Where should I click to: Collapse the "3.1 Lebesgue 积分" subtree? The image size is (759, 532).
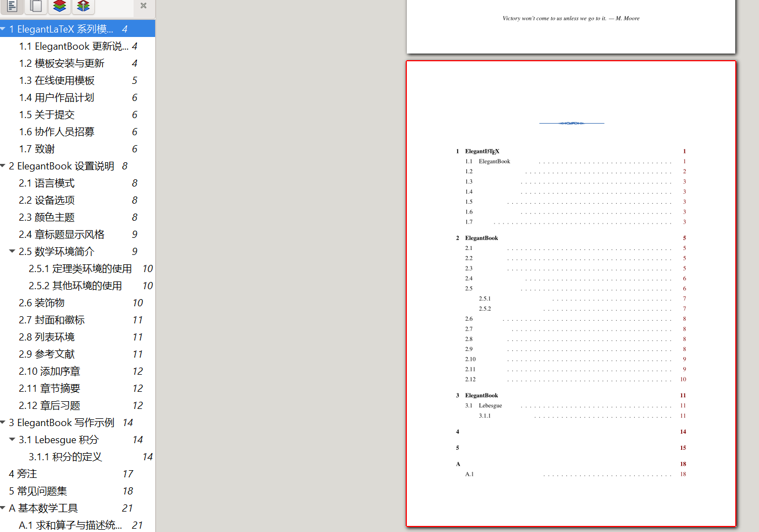pyautogui.click(x=12, y=439)
